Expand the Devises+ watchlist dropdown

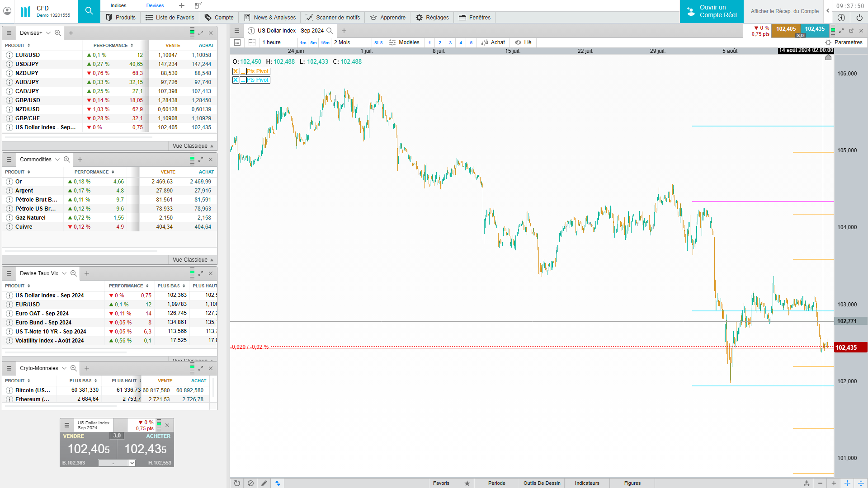tap(48, 33)
